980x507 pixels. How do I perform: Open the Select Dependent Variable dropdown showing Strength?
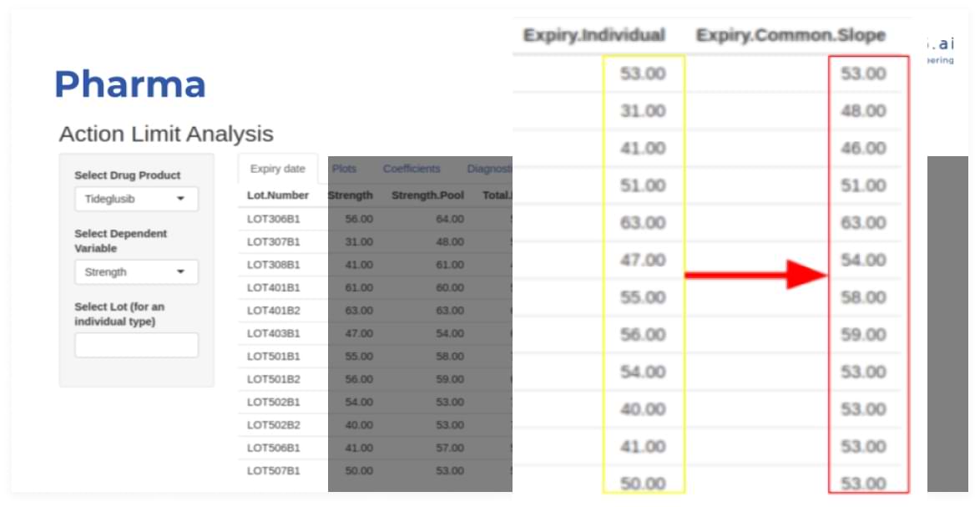coord(136,272)
